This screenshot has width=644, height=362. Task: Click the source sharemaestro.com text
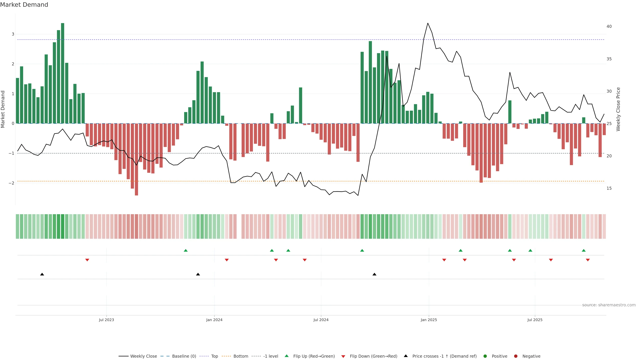[609, 305]
